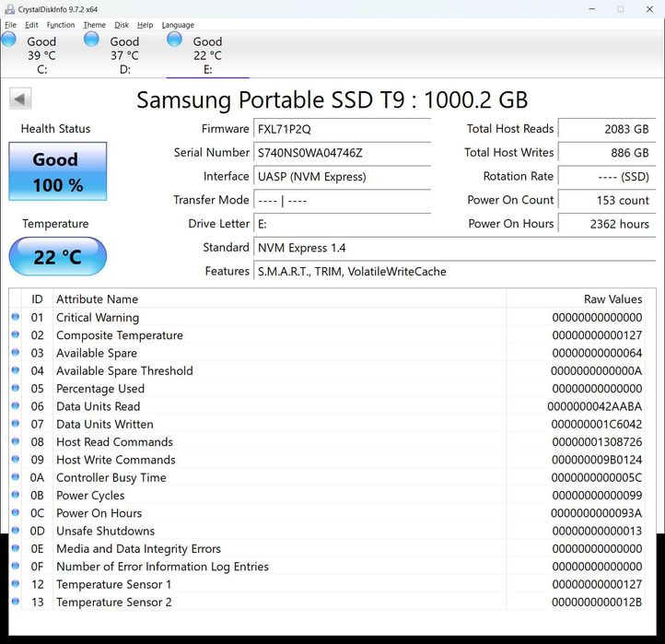Open the File menu
Viewport: 665px width, 644px height.
pos(11,25)
